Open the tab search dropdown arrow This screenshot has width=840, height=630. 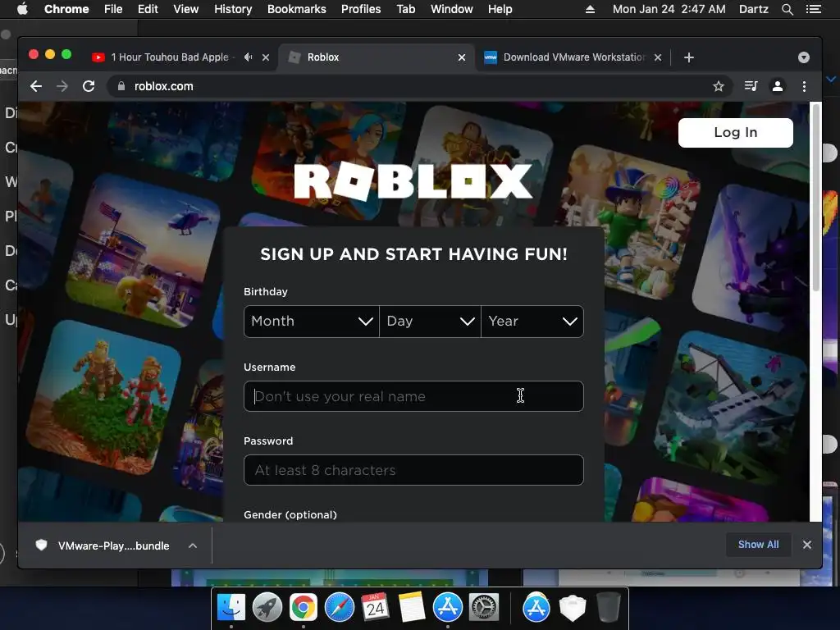click(x=804, y=57)
